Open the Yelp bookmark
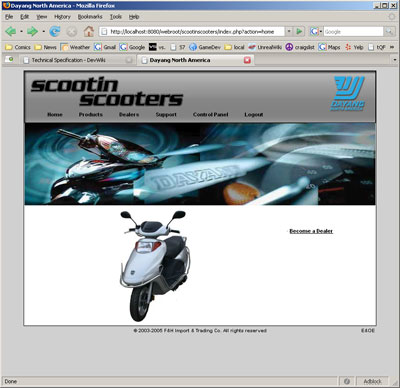The image size is (400, 388). click(x=354, y=47)
